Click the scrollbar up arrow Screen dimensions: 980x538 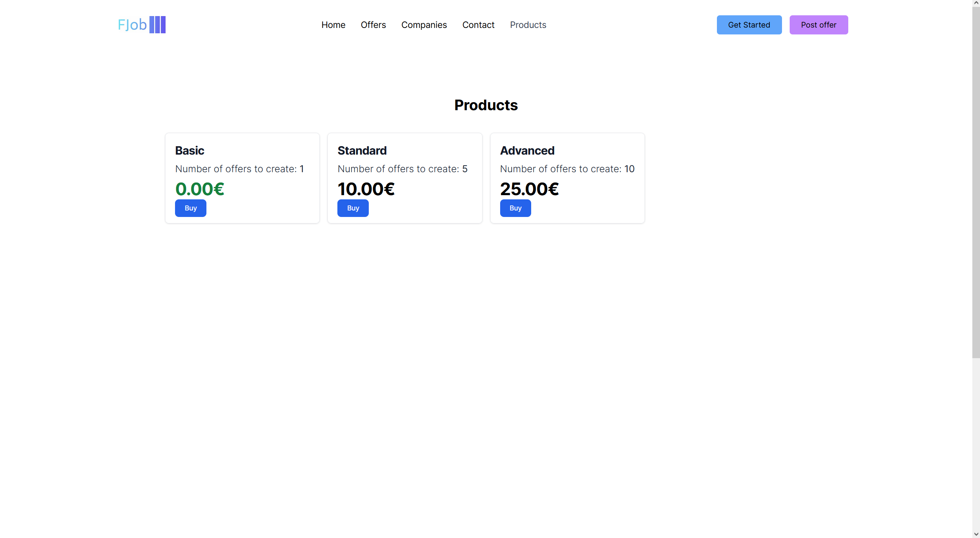[976, 3]
